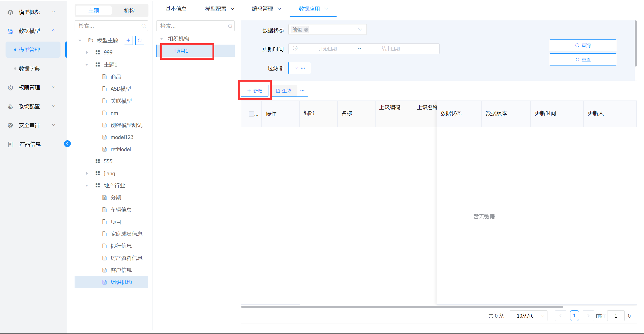Click the add theme plus icon
This screenshot has width=644, height=334.
click(x=128, y=40)
